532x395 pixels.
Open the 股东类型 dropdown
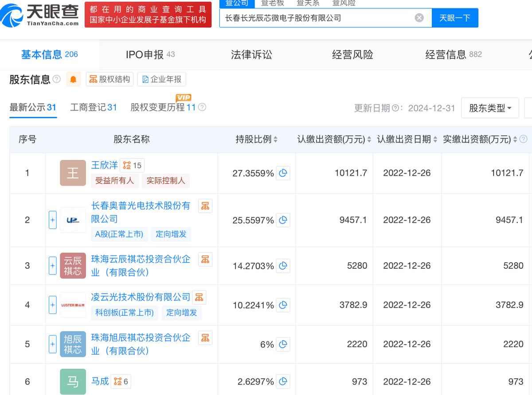tap(490, 108)
